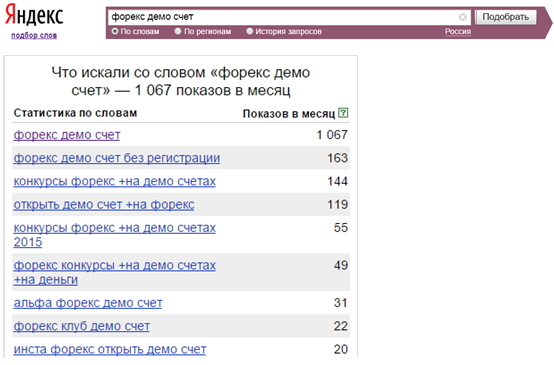The height and width of the screenshot is (365, 554).
Task: Click the 1 067 impressions value in the table
Action: pos(332,135)
